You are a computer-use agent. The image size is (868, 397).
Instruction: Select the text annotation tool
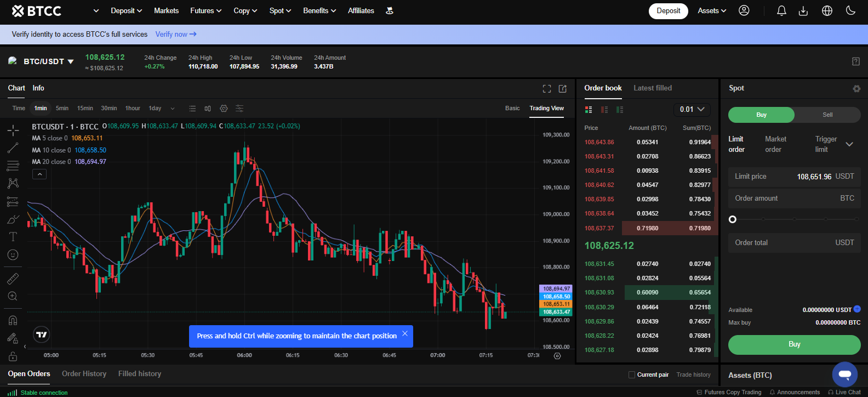[13, 237]
